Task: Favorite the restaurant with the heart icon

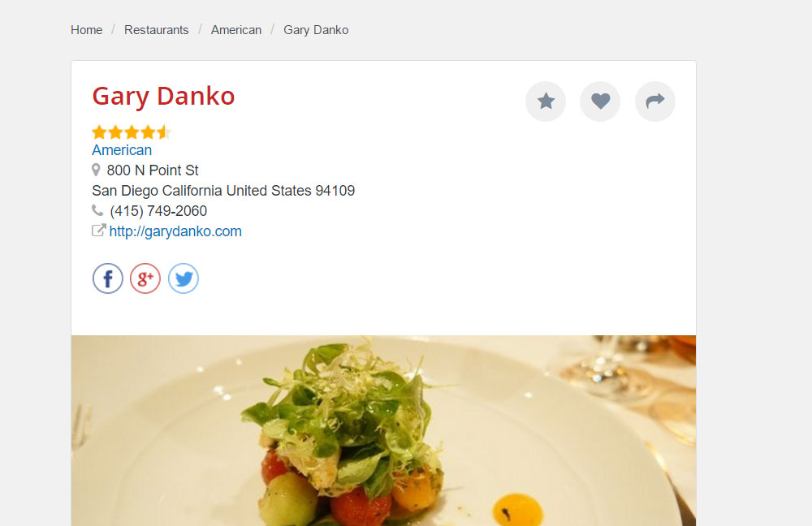Action: coord(600,101)
